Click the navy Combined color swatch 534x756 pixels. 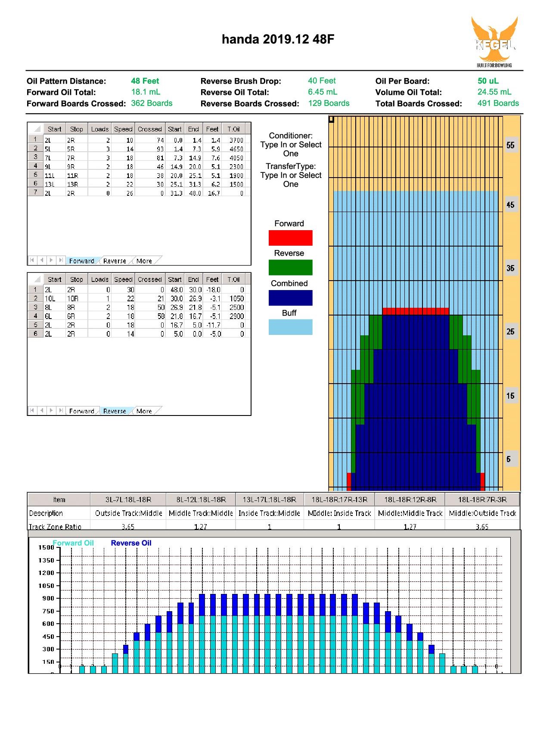[x=290, y=297]
